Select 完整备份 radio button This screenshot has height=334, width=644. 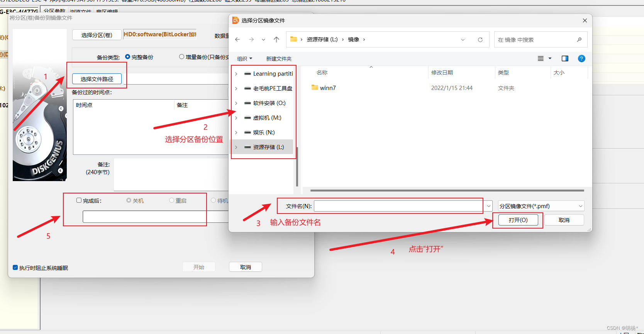click(127, 57)
